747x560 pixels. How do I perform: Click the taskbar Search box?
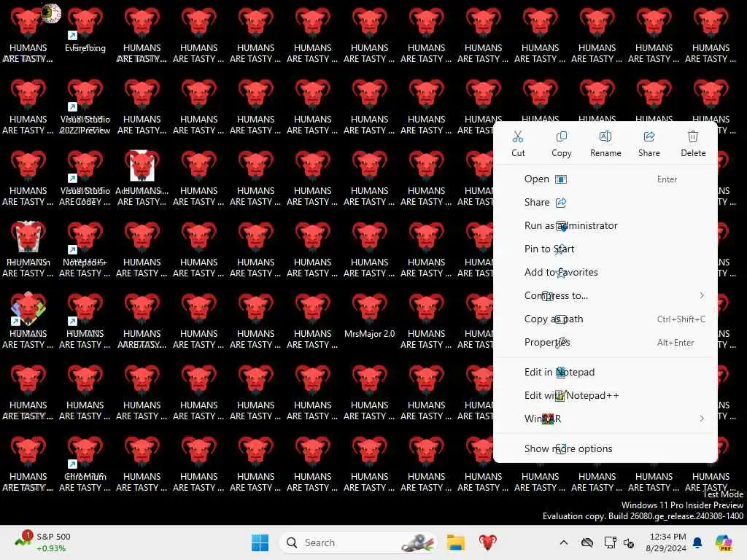[x=358, y=542]
